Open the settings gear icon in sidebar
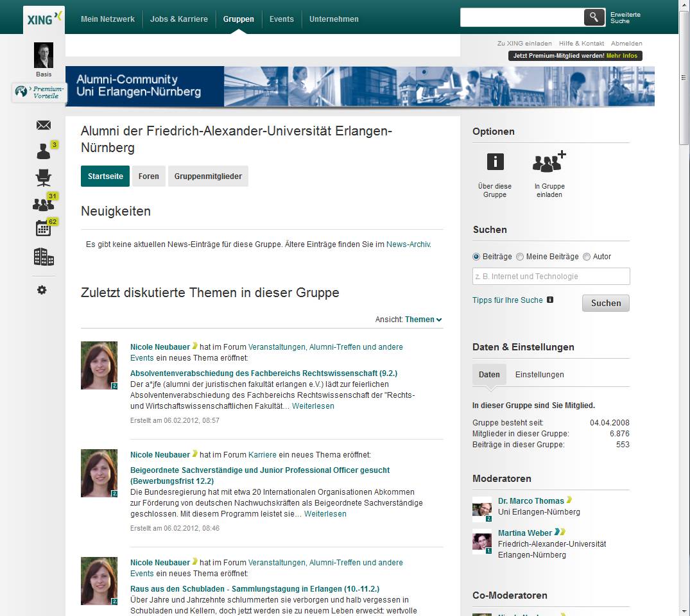The image size is (690, 616). tap(42, 290)
